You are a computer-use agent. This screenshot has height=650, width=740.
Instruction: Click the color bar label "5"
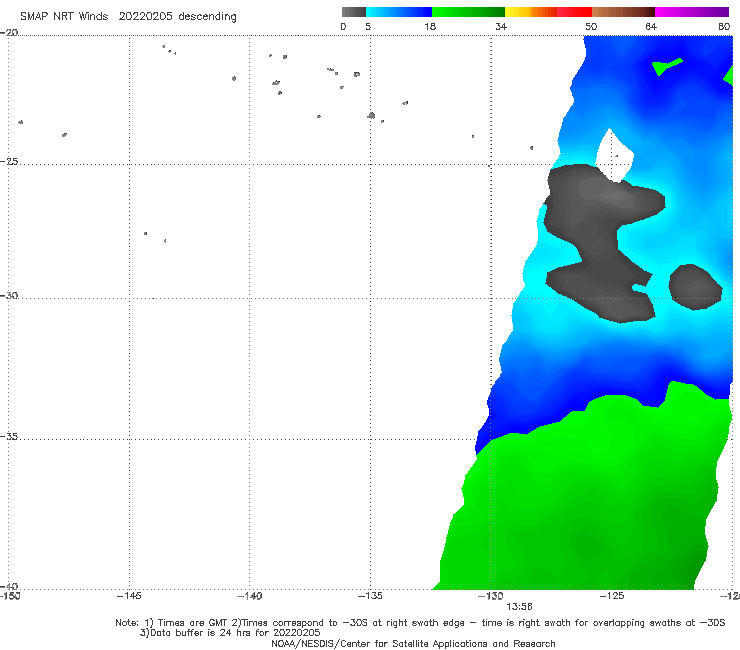368,27
